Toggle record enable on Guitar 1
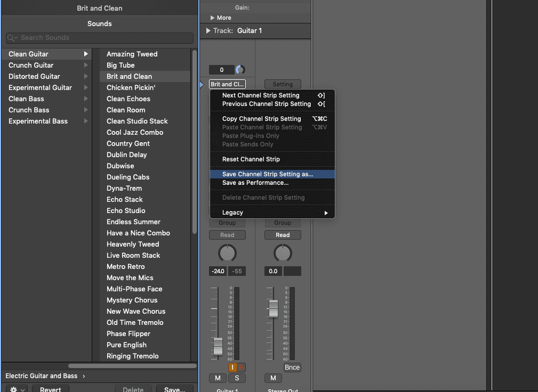The image size is (538, 392). [241, 367]
